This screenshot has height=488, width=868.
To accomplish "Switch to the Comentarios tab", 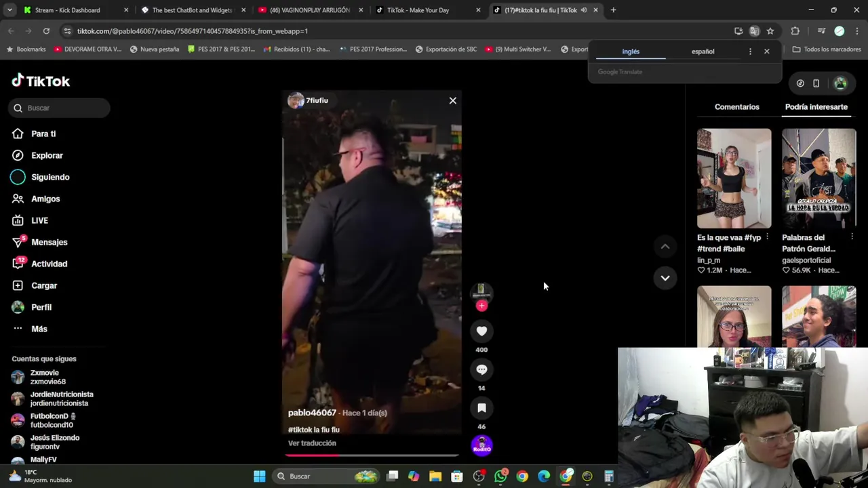I will coord(736,106).
